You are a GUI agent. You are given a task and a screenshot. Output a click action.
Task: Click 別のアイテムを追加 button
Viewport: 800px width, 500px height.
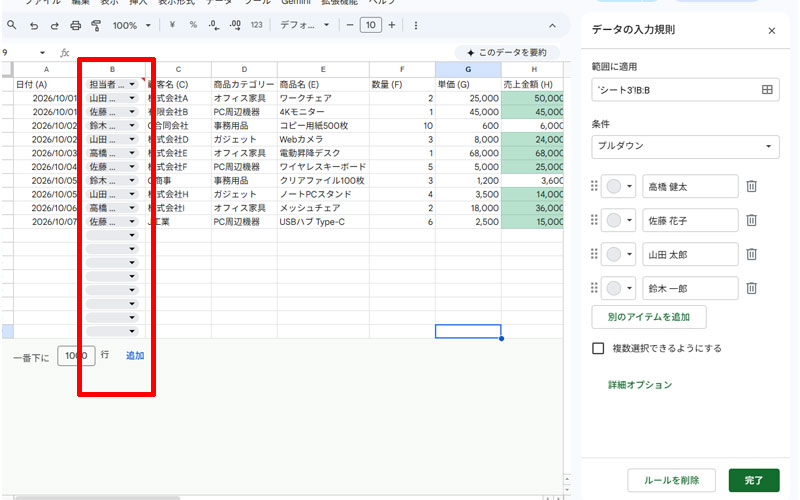648,317
